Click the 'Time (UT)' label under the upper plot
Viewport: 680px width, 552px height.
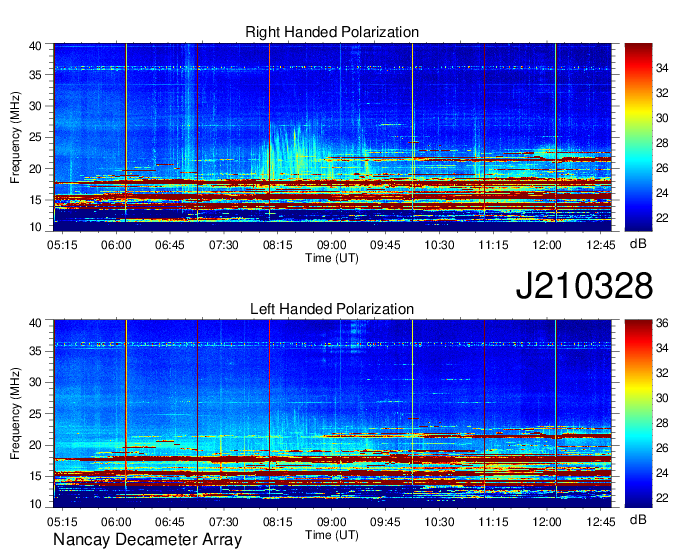pos(332,258)
